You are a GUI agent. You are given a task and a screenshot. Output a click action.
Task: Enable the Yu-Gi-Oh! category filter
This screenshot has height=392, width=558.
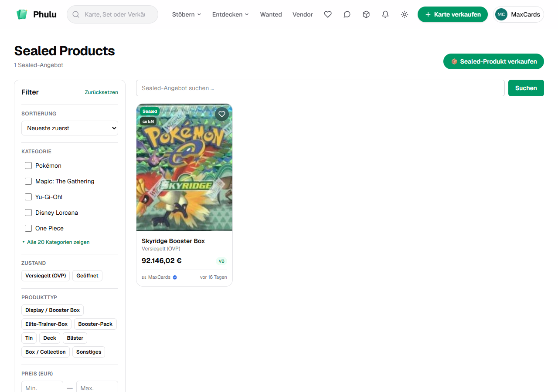(x=28, y=197)
